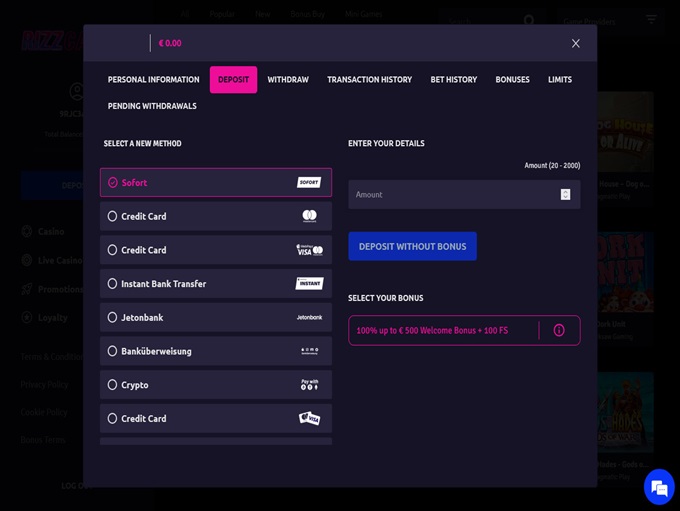Click the Crypto pay-with logo
Viewport: 680px width, 511px height.
tap(309, 385)
